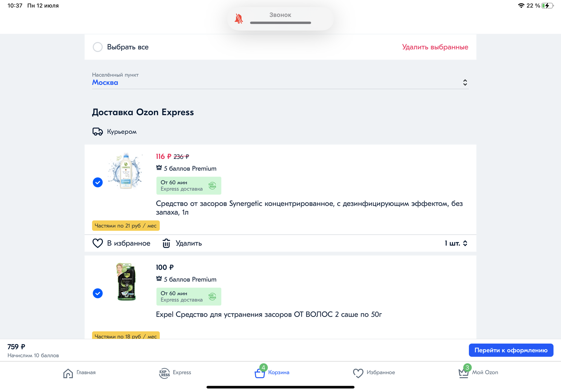Tap the heart icon next to В избранное
The height and width of the screenshot is (392, 561).
coord(98,243)
